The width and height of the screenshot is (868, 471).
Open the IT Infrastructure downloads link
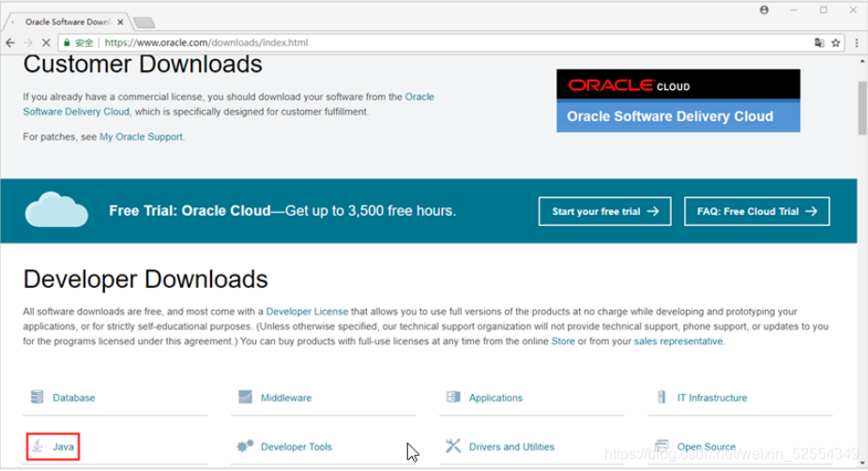712,398
